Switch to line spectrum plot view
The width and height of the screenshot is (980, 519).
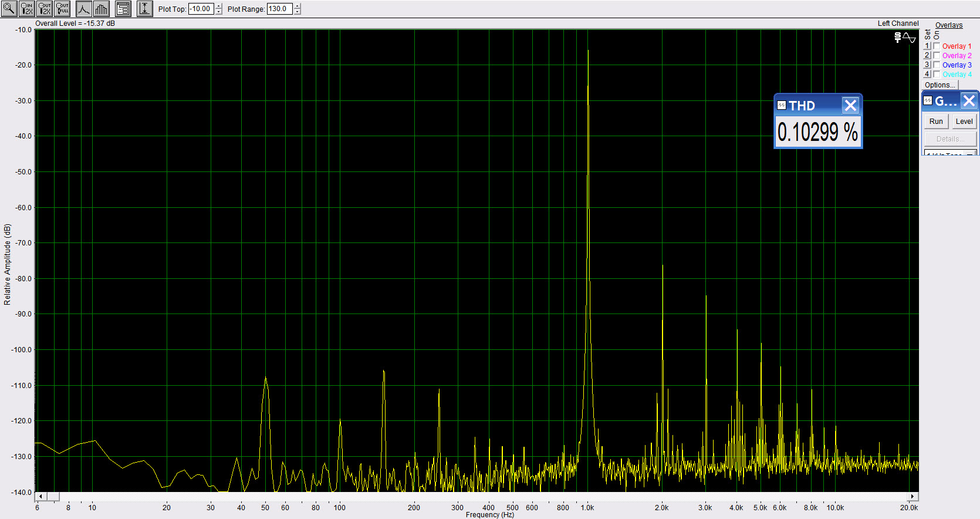coord(84,9)
